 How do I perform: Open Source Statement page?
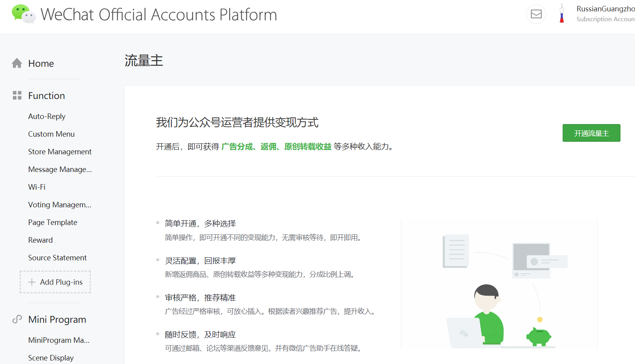57,258
